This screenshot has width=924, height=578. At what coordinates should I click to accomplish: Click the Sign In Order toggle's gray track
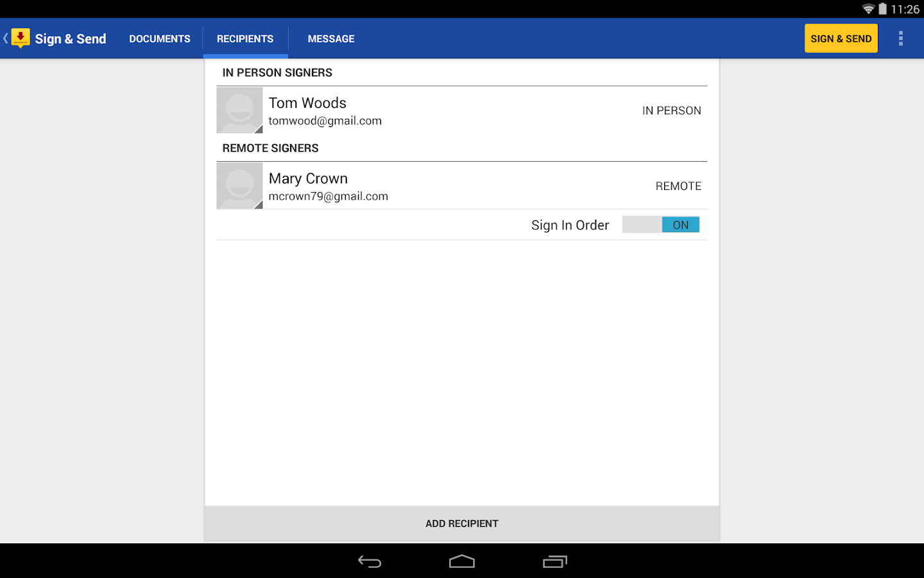[640, 224]
